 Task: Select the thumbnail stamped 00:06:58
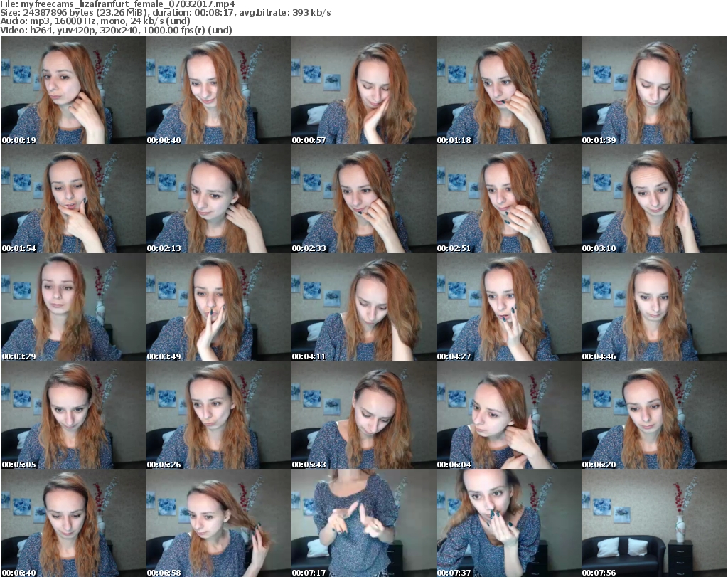(x=219, y=523)
